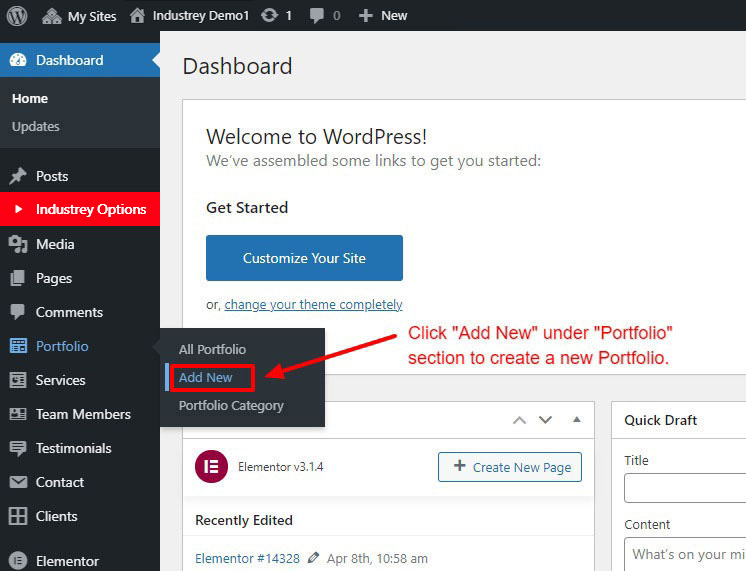This screenshot has width=746, height=571.
Task: Move widget down with down chevron
Action: pyautogui.click(x=545, y=420)
